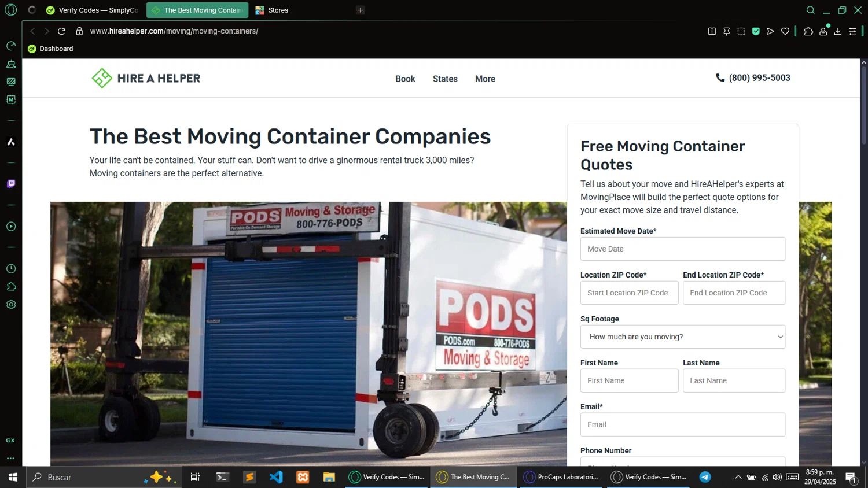Open History clock icon in sidebar

click(10, 269)
